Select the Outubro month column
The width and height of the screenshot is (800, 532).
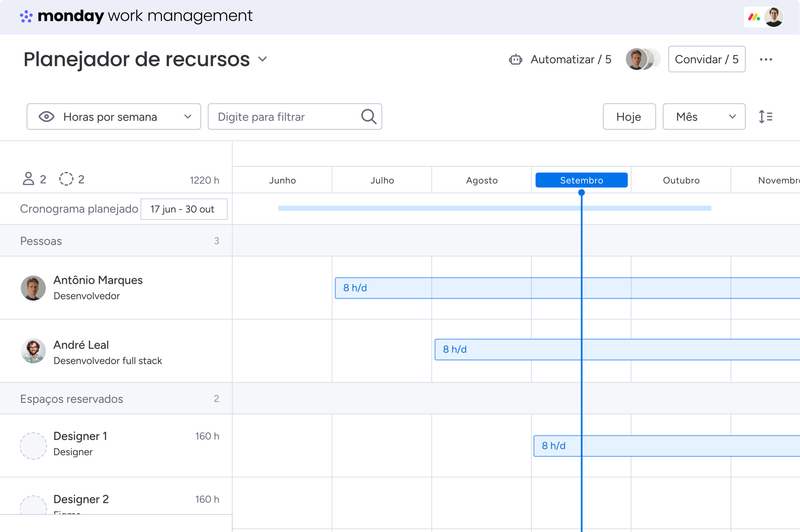[681, 180]
